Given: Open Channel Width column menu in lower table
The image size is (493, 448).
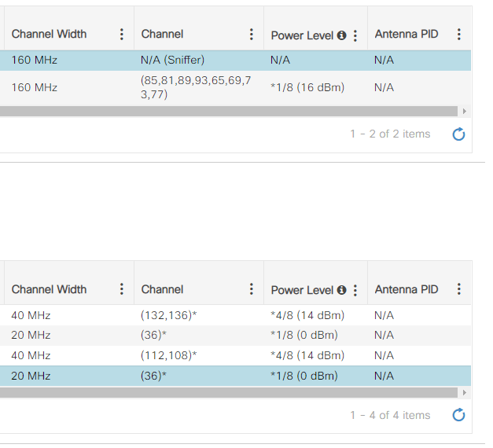Looking at the screenshot, I should click(x=121, y=289).
